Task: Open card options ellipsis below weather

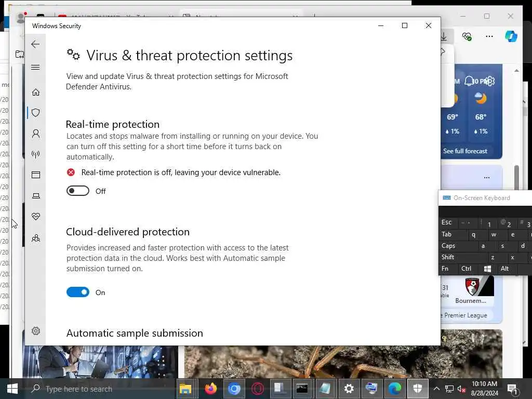Action: click(x=486, y=178)
